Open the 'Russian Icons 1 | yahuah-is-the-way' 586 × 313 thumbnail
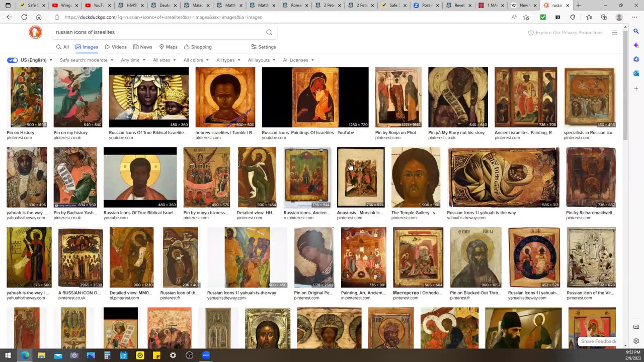This screenshot has width=644, height=362. pyautogui.click(x=503, y=177)
